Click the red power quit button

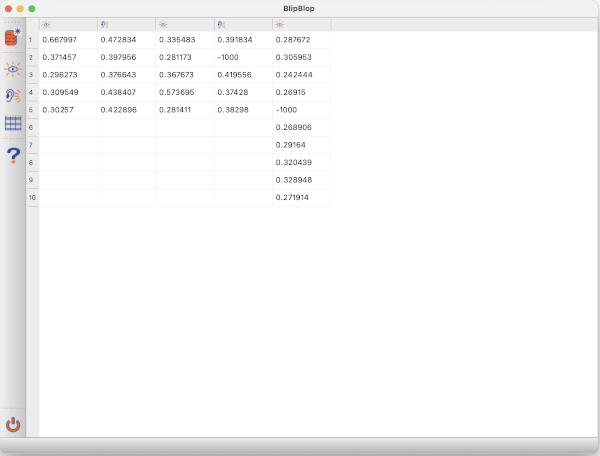point(13,424)
